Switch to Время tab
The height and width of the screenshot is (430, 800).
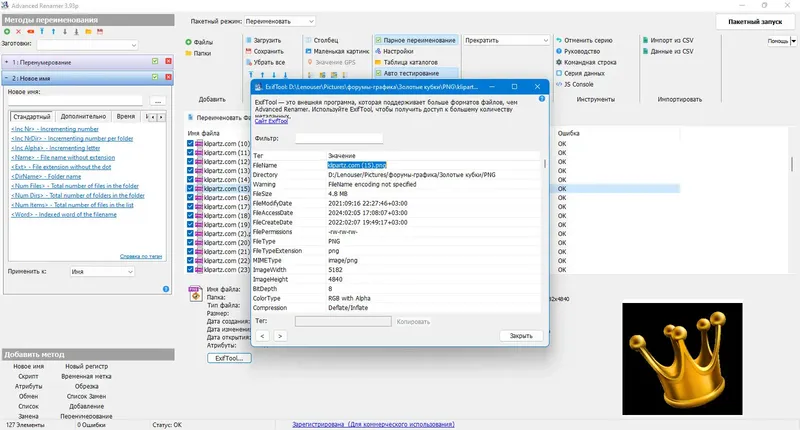pos(126,116)
